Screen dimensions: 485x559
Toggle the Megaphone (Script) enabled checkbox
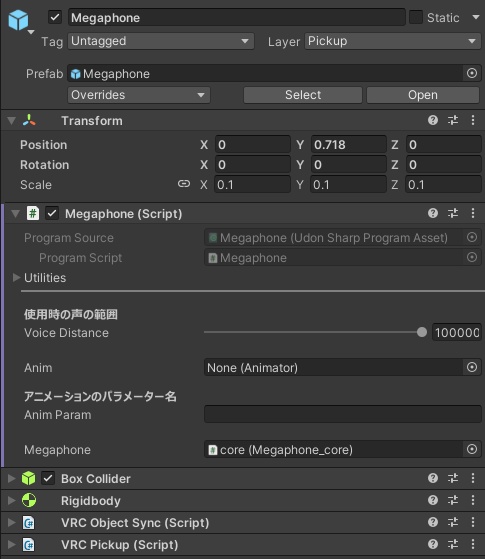click(x=52, y=214)
